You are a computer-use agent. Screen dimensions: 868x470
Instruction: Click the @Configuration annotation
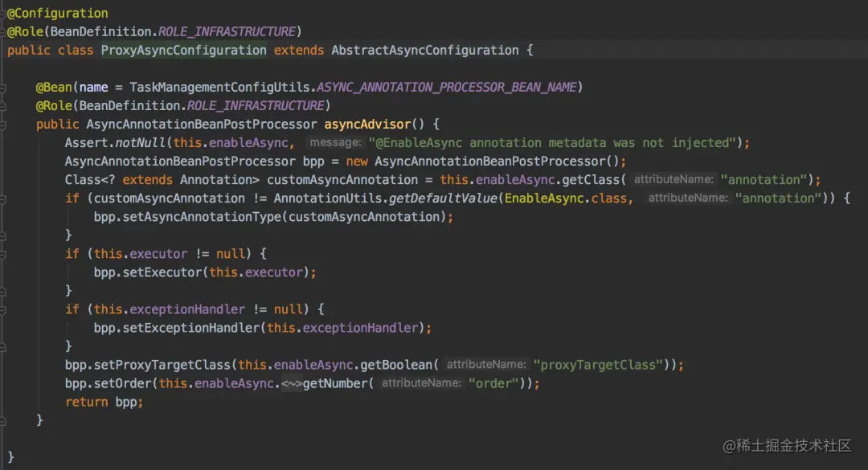point(58,14)
